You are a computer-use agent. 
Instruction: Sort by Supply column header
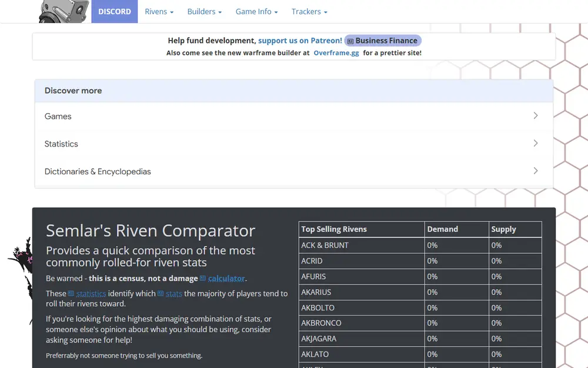click(515, 229)
